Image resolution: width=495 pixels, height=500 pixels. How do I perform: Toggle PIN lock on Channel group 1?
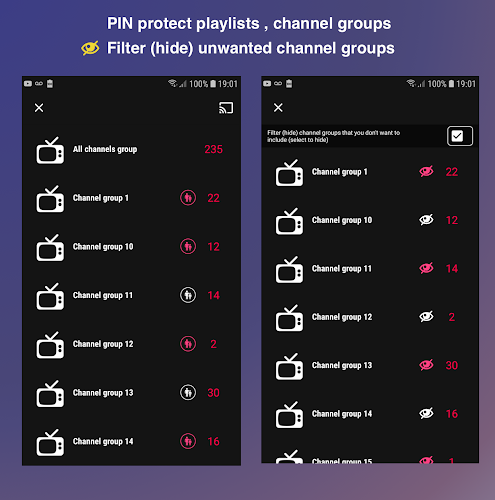188,198
